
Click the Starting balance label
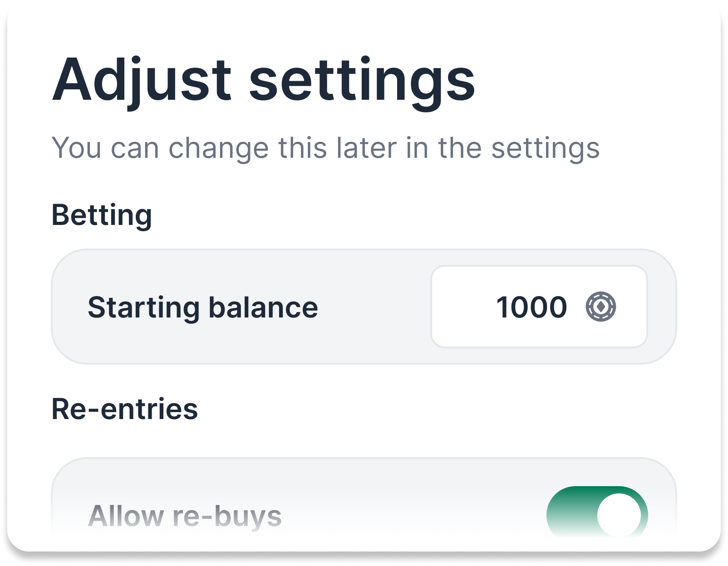[x=202, y=307]
